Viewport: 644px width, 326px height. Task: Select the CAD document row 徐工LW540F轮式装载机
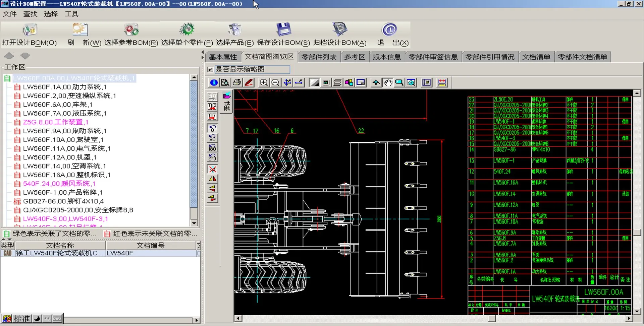100,253
